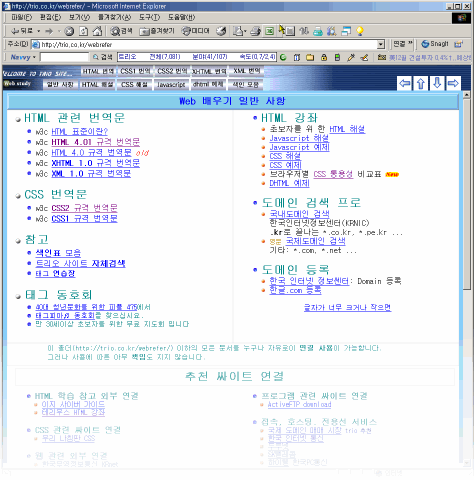The width and height of the screenshot is (474, 480).
Task: Open the ActiveFTP download link
Action: (x=299, y=404)
